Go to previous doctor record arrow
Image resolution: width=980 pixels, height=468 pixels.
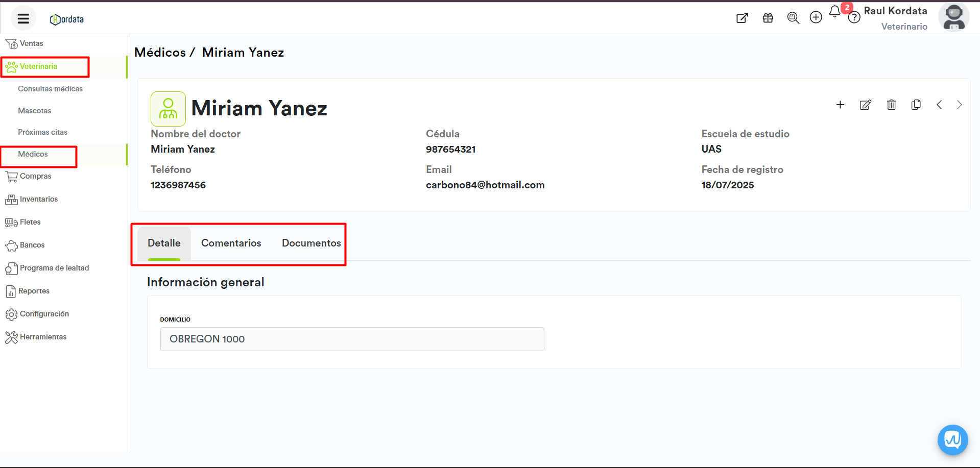(x=939, y=105)
